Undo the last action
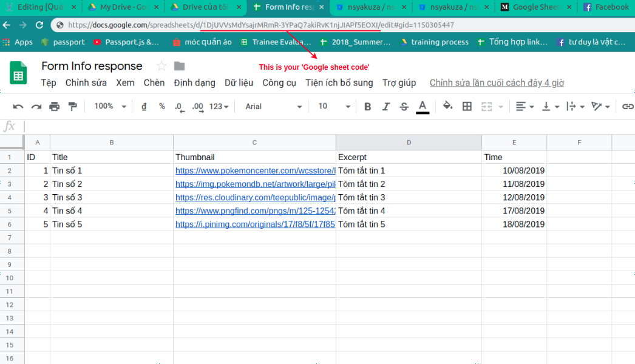This screenshot has height=364, width=635. [18, 107]
